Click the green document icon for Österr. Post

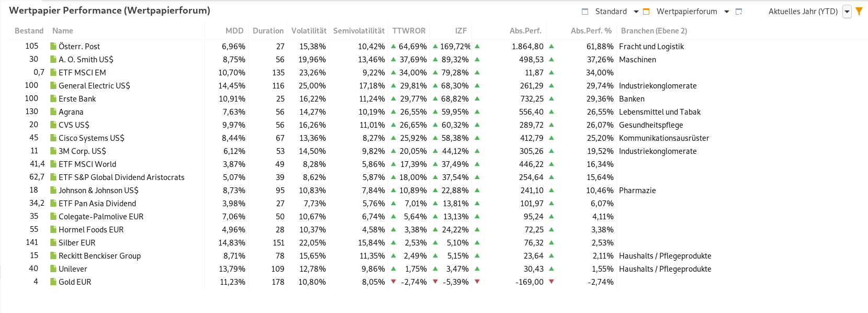pos(53,47)
